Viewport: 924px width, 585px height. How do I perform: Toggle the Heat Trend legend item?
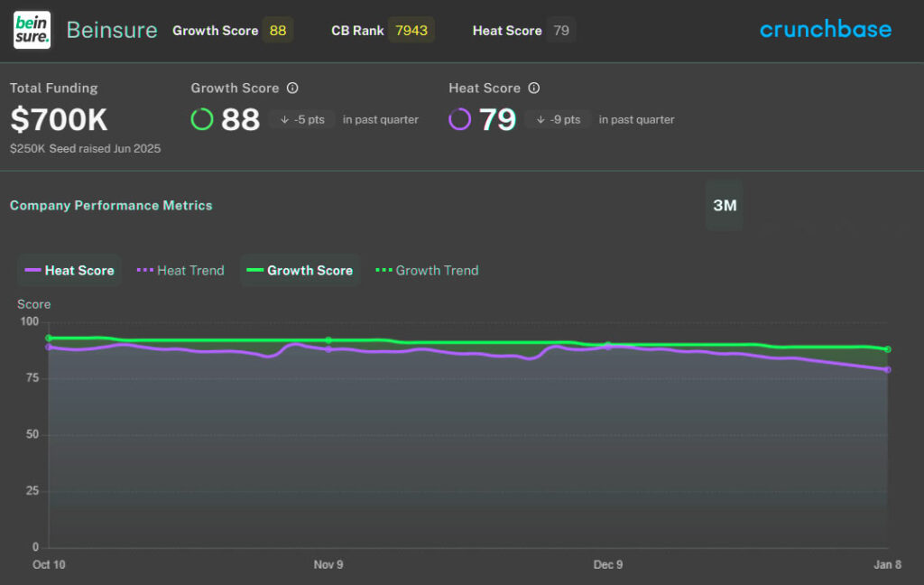[180, 270]
